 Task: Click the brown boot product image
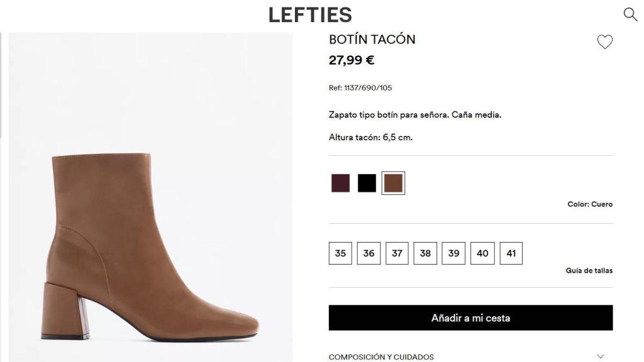[150, 245]
